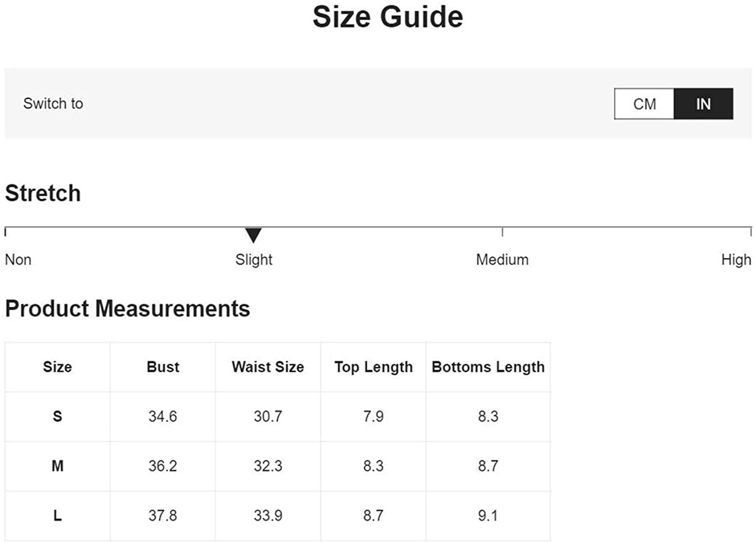
Task: Click the 'Size Guide' title
Action: [388, 17]
